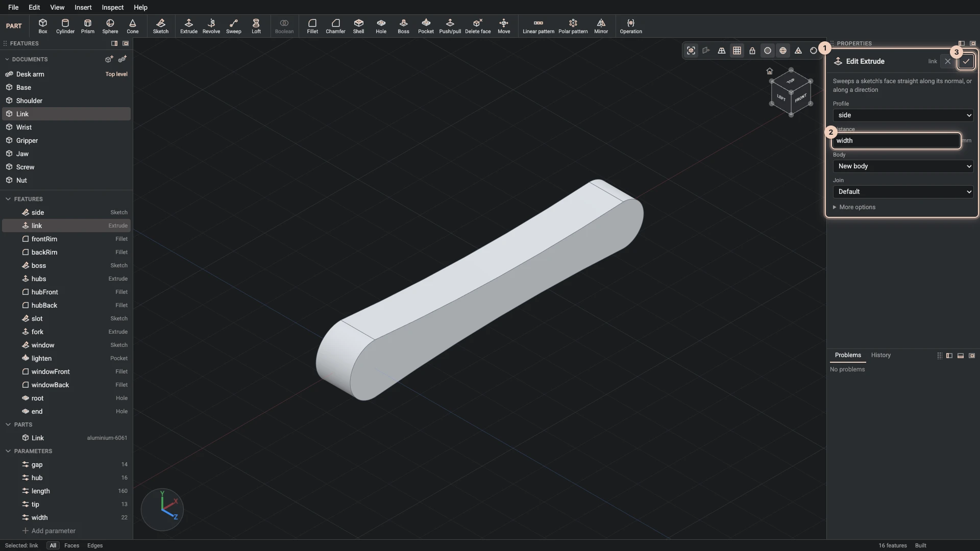980x551 pixels.
Task: Create a Linear pattern
Action: tap(538, 26)
